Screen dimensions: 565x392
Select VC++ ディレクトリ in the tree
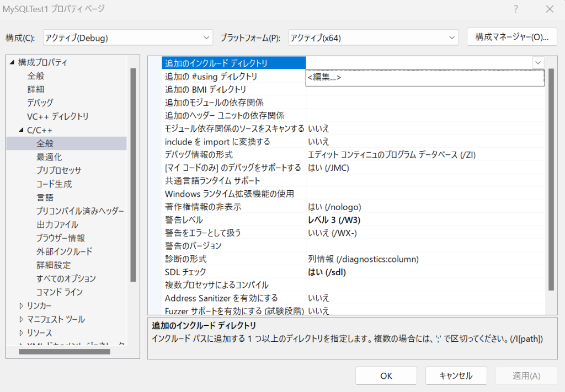pyautogui.click(x=57, y=116)
